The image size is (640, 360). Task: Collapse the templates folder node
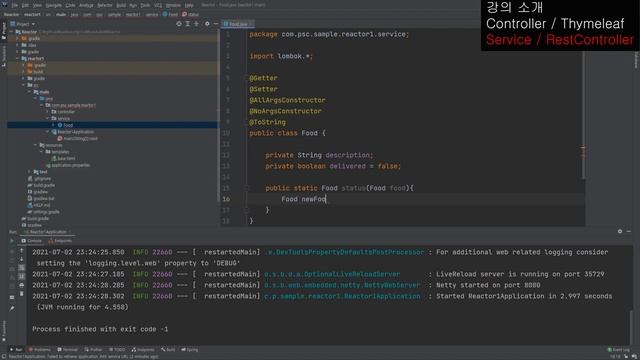pos(42,151)
